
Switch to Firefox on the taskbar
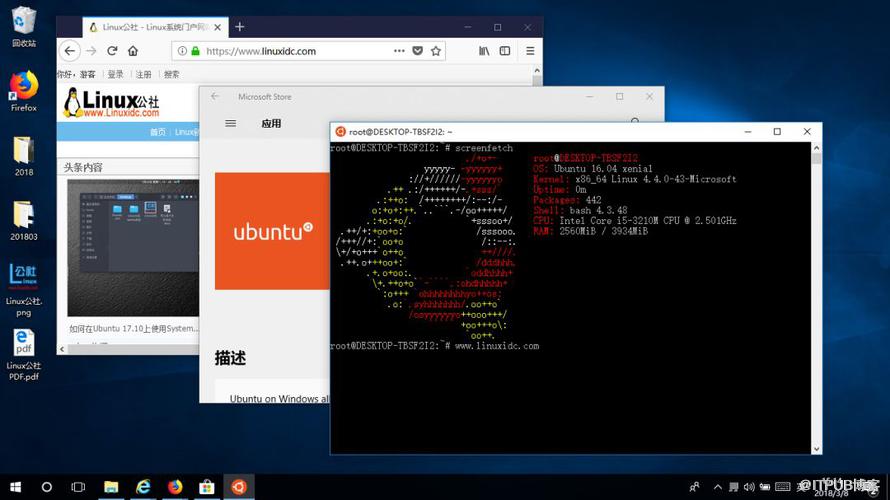175,487
